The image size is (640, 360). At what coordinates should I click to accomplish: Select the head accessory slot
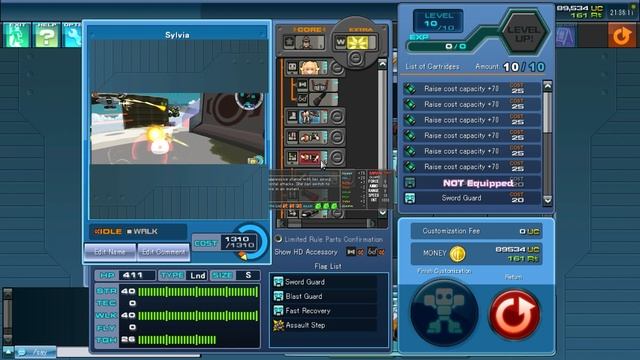coord(318,85)
